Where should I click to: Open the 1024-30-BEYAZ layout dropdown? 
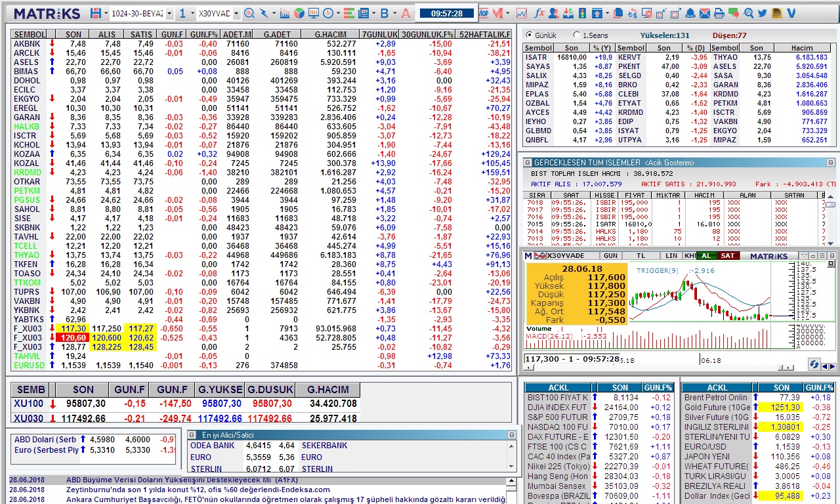(169, 13)
